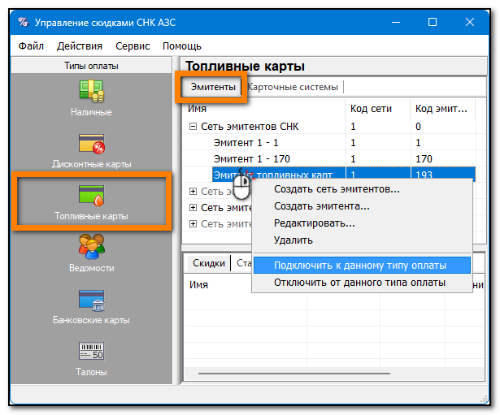Open the Дисконтные карты payment type
Image resolution: width=500 pixels, height=415 pixels.
click(x=91, y=151)
